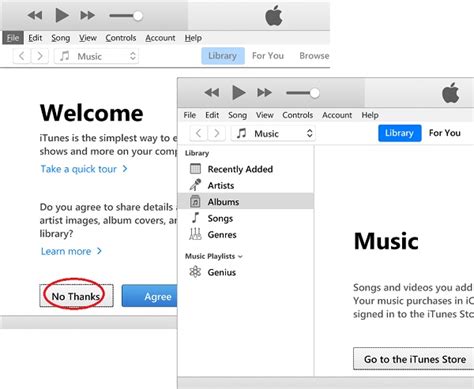This screenshot has height=389, width=474.
Task: Click Genres guitars icon
Action: 195,234
